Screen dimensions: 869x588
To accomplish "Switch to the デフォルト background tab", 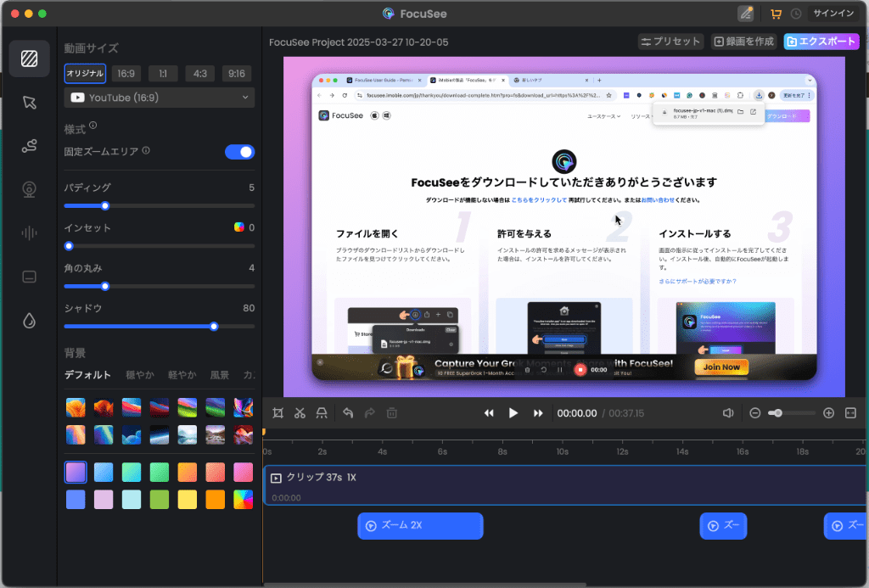I will pyautogui.click(x=87, y=375).
